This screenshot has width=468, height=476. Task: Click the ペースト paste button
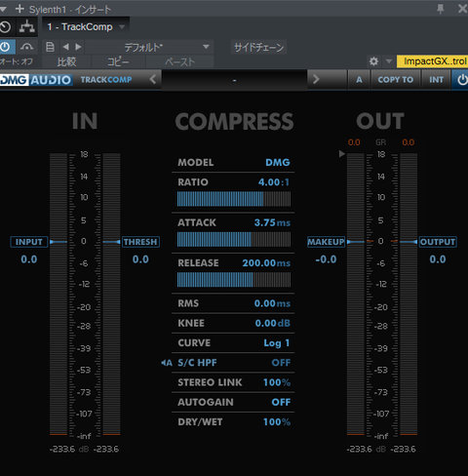coord(179,61)
